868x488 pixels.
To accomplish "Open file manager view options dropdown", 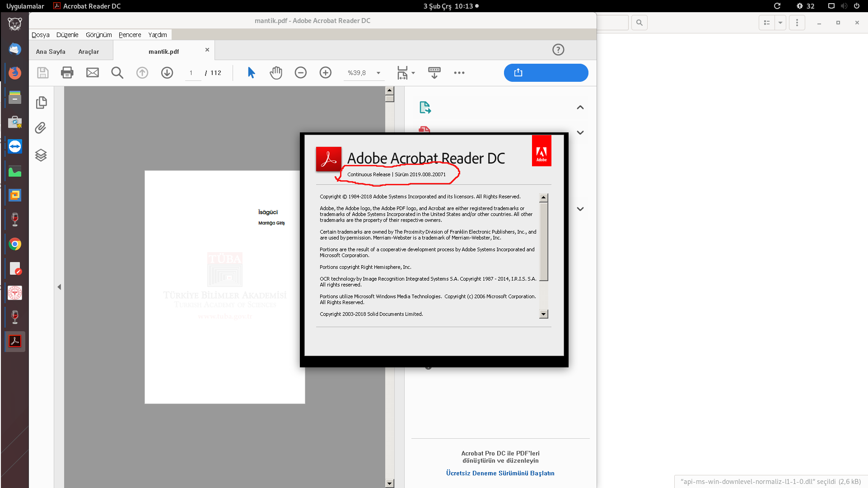I will pos(780,23).
